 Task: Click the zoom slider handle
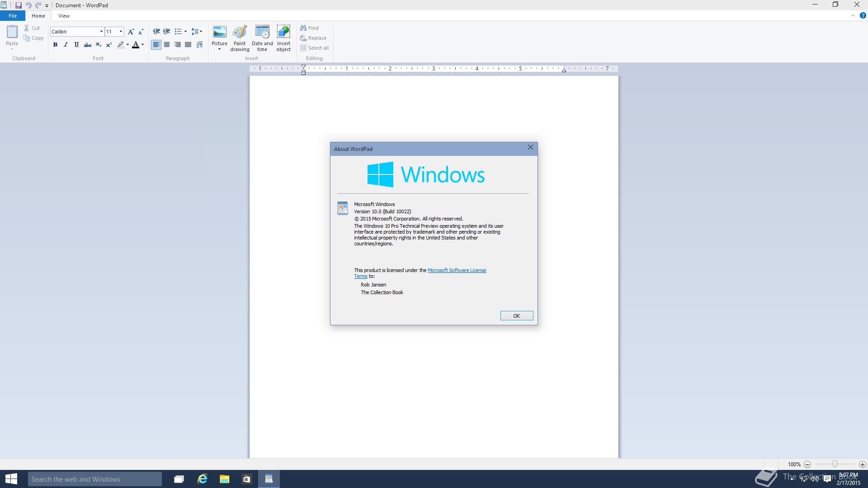[835, 464]
